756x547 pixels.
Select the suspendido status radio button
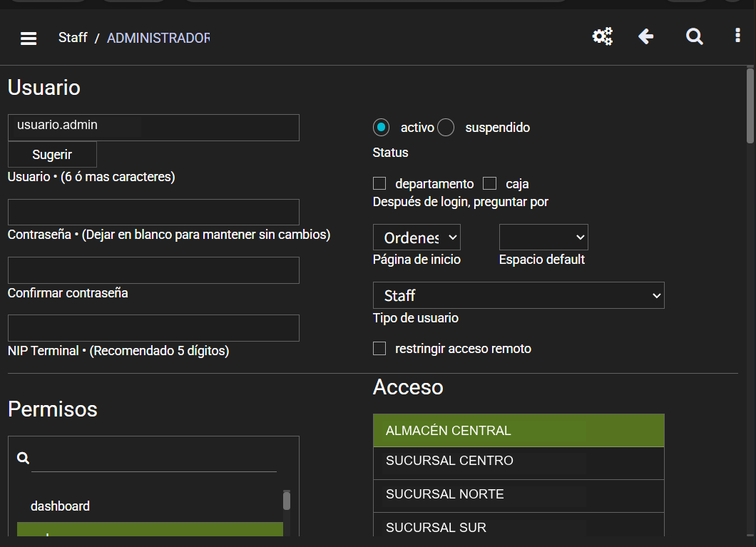click(446, 127)
